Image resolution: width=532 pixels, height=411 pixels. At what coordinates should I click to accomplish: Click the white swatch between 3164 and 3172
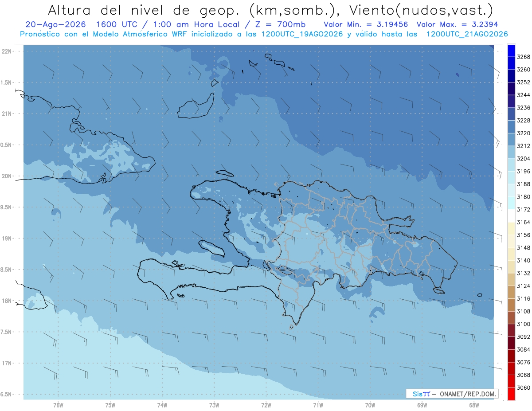(x=511, y=215)
